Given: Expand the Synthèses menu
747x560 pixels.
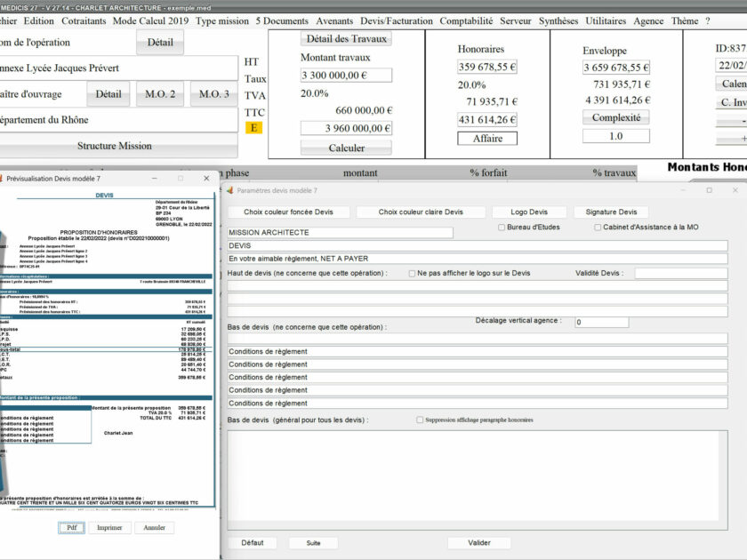Looking at the screenshot, I should pos(558,20).
